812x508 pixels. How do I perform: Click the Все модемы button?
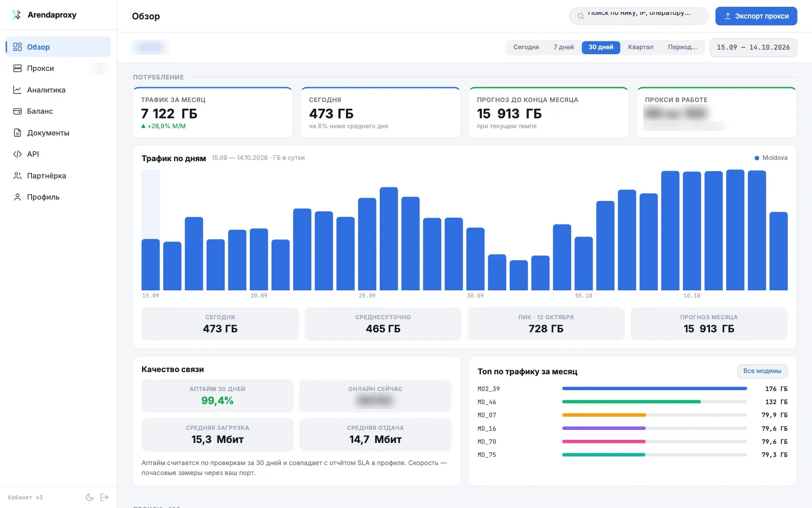click(x=762, y=371)
